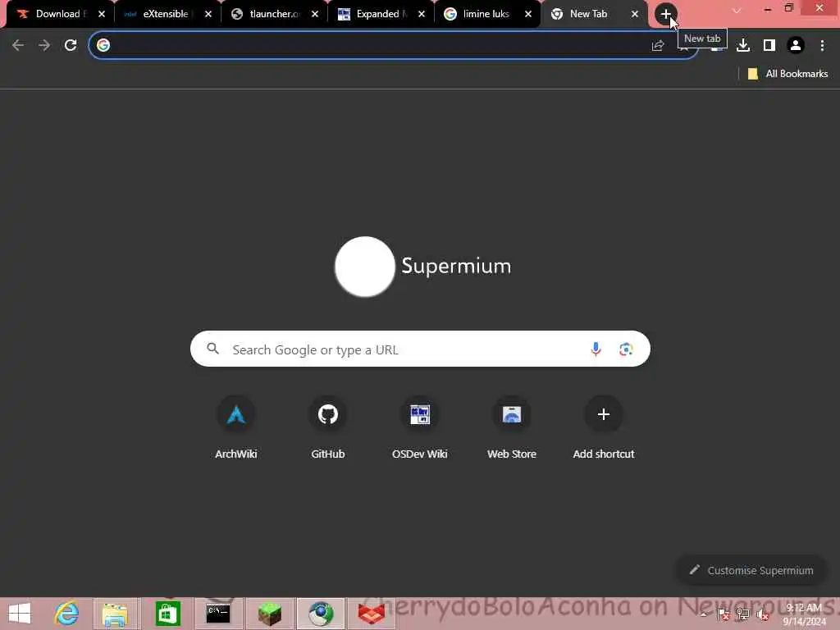Close the Expanded tab
The height and width of the screenshot is (630, 840).
(x=422, y=15)
